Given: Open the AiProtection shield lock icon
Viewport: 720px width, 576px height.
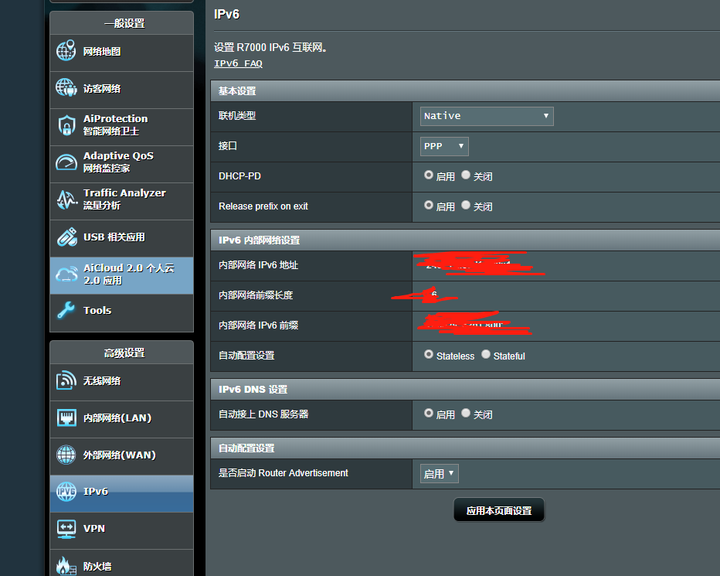Looking at the screenshot, I should tap(66, 125).
